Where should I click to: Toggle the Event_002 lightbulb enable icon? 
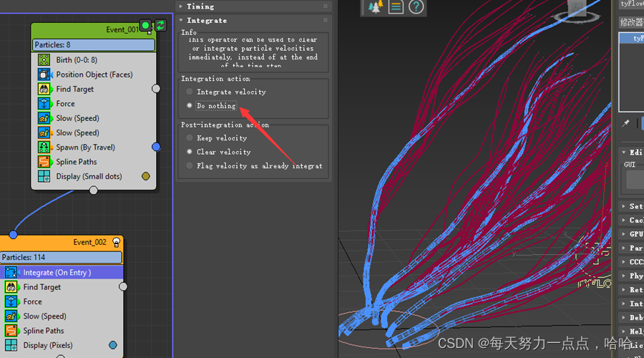(x=116, y=243)
